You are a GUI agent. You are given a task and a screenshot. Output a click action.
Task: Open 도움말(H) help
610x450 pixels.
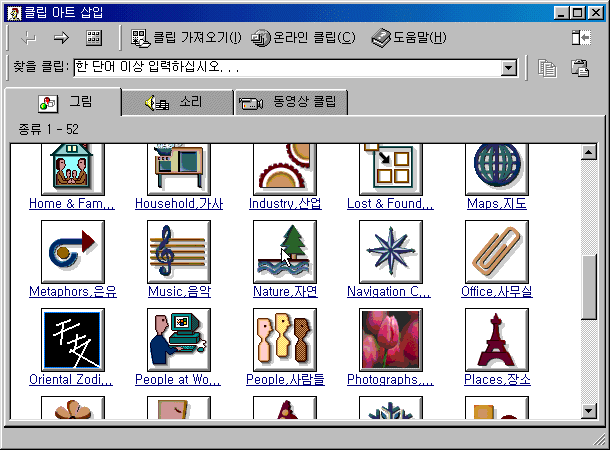click(409, 38)
